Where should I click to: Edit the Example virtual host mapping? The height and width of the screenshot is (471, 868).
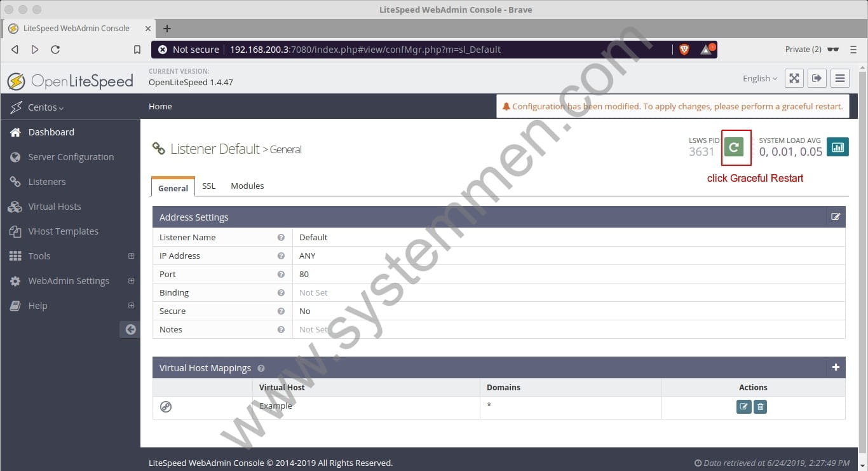point(743,407)
